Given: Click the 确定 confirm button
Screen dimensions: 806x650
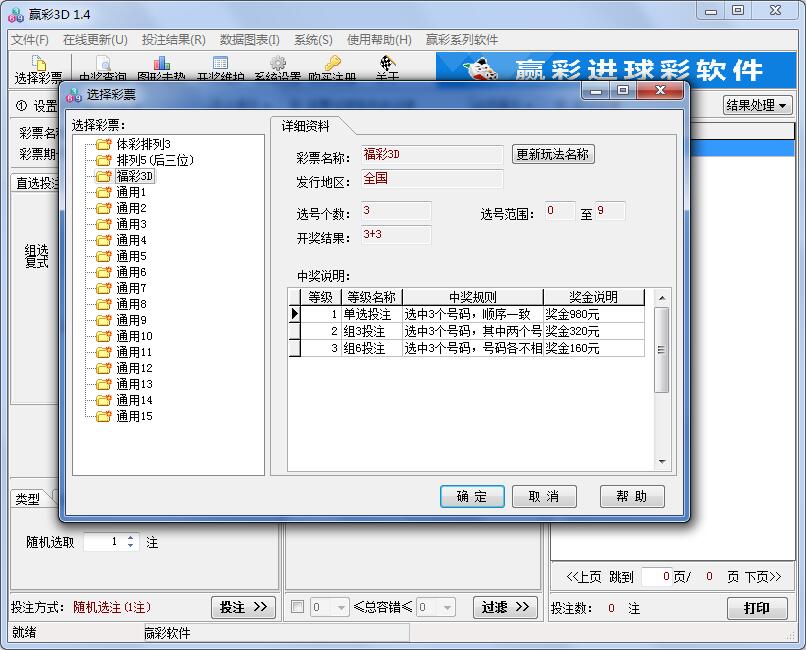Looking at the screenshot, I should pyautogui.click(x=470, y=496).
